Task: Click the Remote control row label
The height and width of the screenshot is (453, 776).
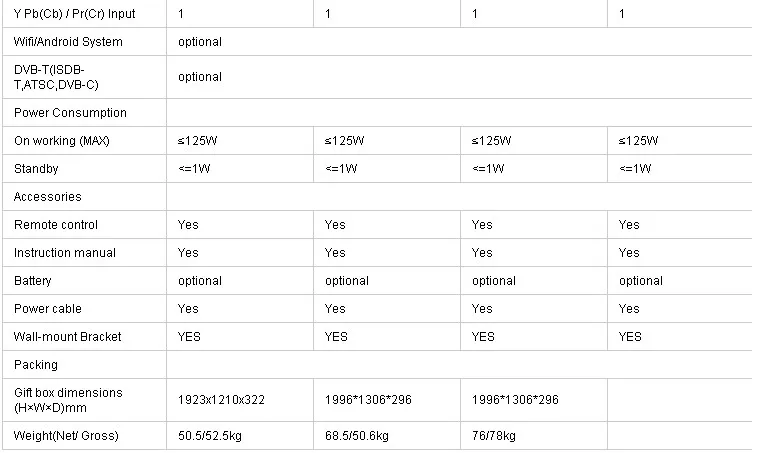Action: [x=56, y=225]
